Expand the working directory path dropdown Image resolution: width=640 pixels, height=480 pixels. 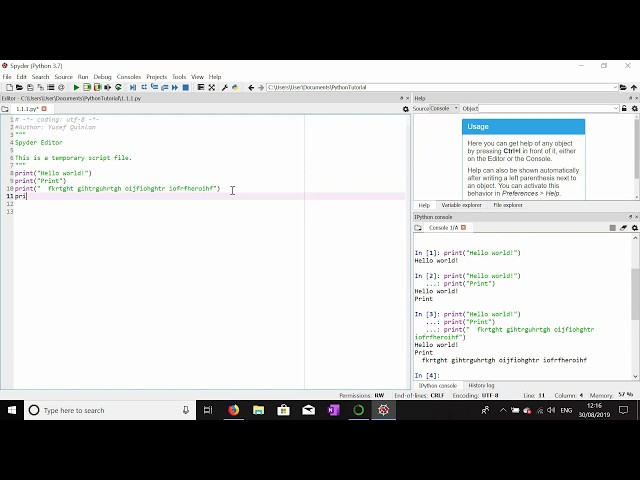(615, 87)
